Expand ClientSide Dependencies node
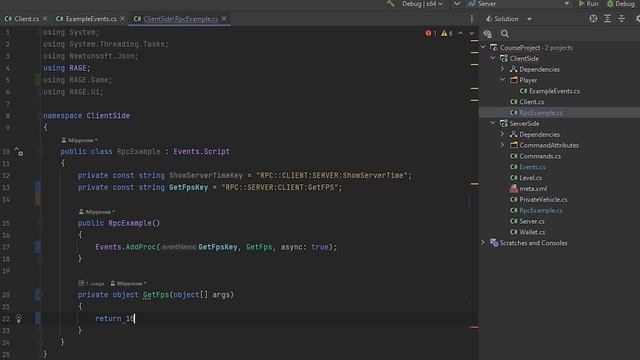 (x=503, y=69)
